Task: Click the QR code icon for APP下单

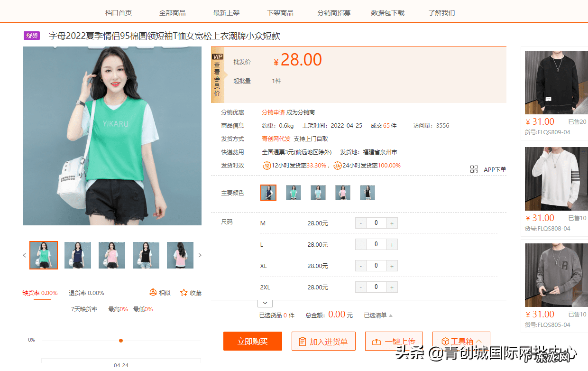Action: pos(474,168)
